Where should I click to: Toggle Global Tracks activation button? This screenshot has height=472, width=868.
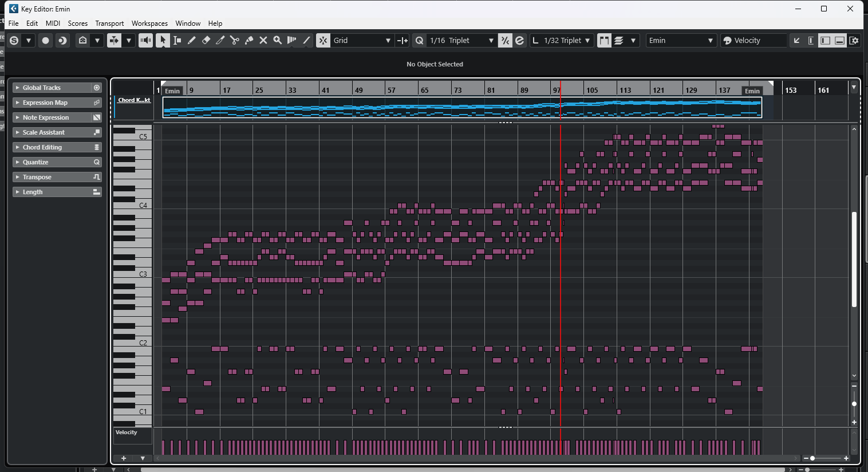[97, 88]
